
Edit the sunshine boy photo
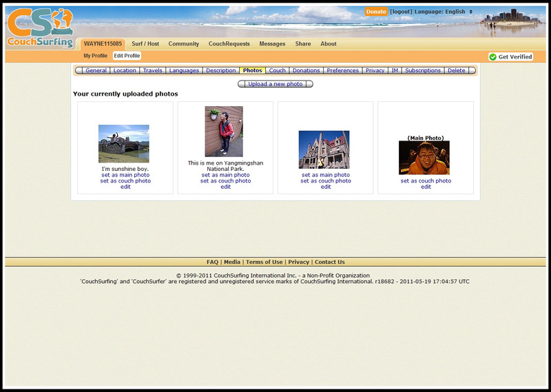coord(125,187)
